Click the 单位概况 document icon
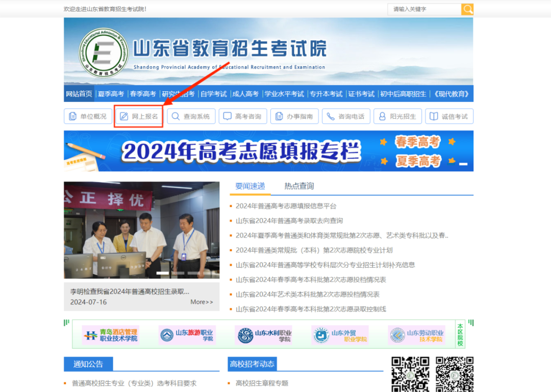 click(x=73, y=116)
